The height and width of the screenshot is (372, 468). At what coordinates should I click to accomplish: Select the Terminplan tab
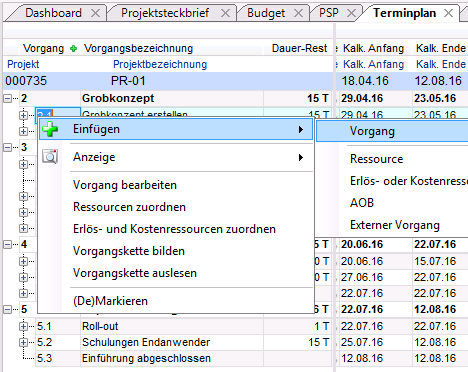click(x=404, y=13)
